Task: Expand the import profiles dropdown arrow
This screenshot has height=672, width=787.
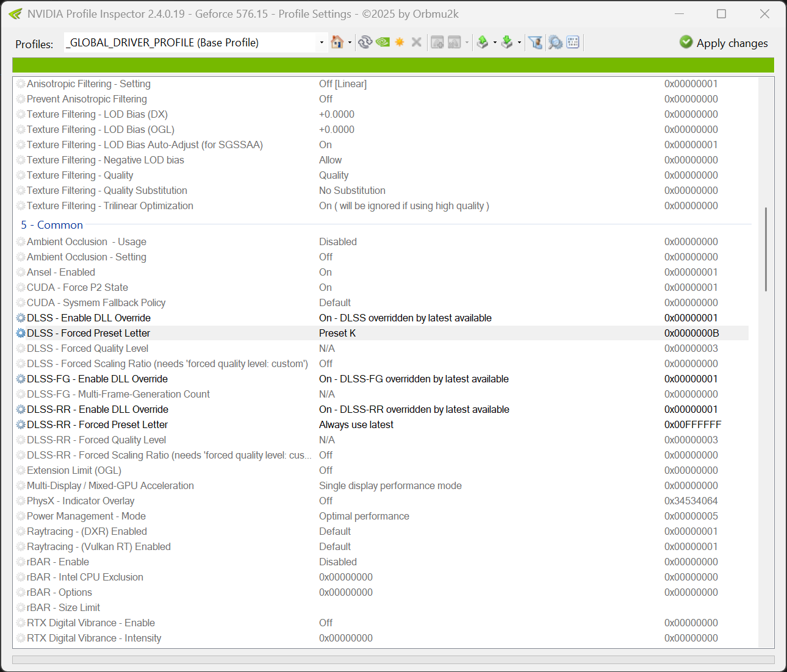Action: click(519, 43)
